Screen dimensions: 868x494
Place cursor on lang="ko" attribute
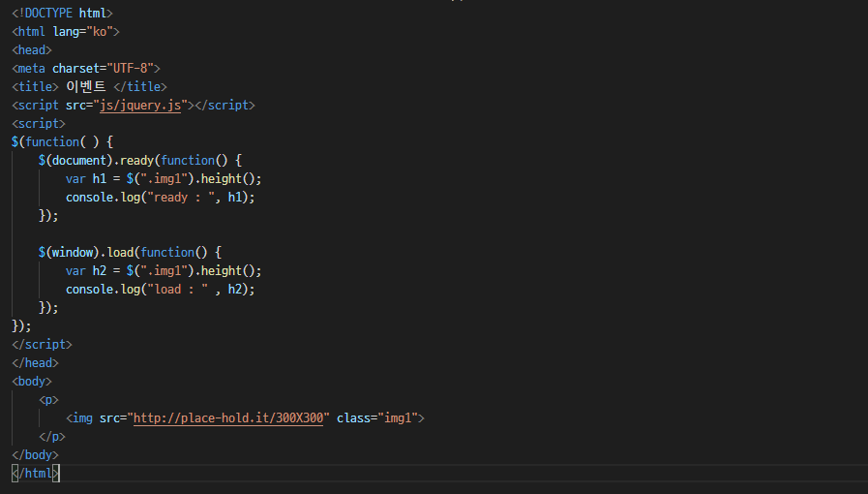(83, 32)
